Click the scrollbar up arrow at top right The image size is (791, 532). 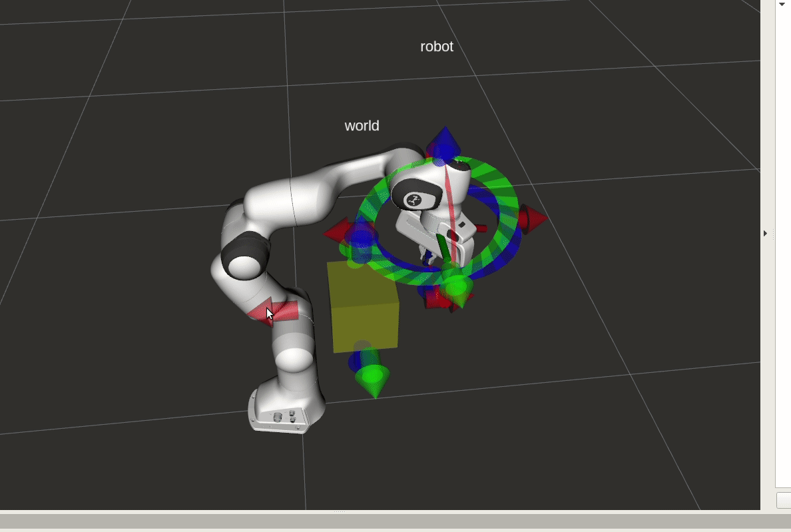[x=780, y=4]
